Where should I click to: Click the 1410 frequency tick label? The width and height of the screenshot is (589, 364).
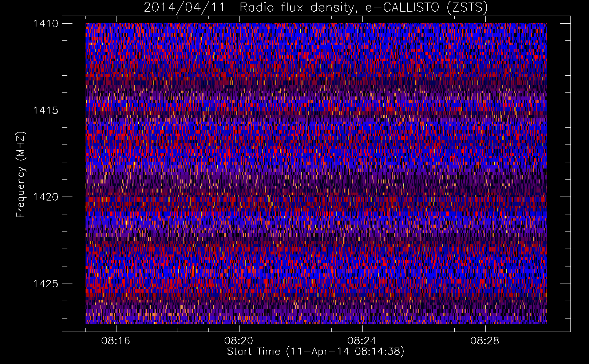coord(46,24)
